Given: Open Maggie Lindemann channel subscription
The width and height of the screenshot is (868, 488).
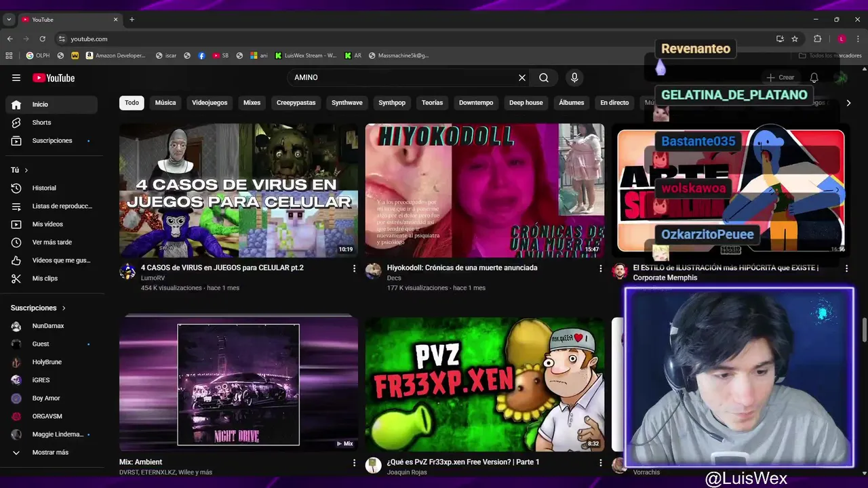Looking at the screenshot, I should pyautogui.click(x=52, y=434).
